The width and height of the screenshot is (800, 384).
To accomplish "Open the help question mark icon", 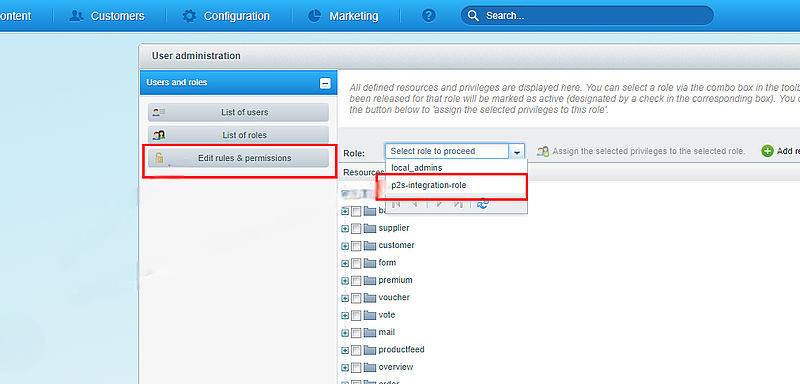I will (x=429, y=16).
